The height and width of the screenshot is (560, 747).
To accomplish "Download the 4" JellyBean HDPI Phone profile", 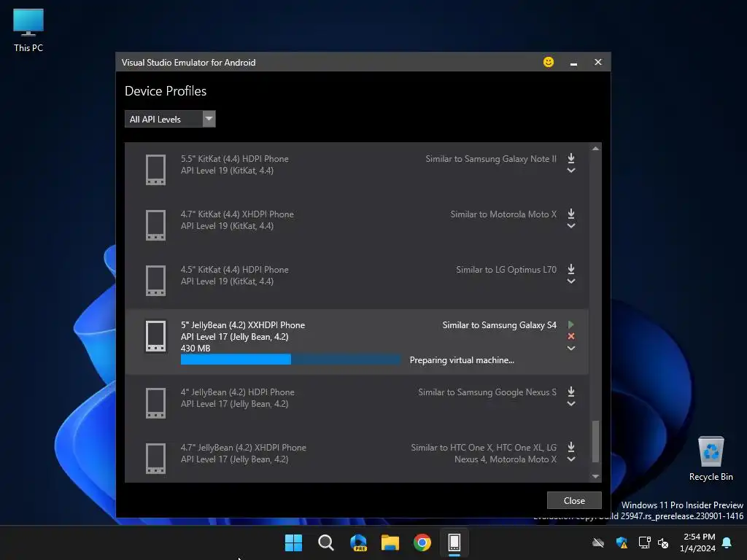I will pyautogui.click(x=570, y=392).
